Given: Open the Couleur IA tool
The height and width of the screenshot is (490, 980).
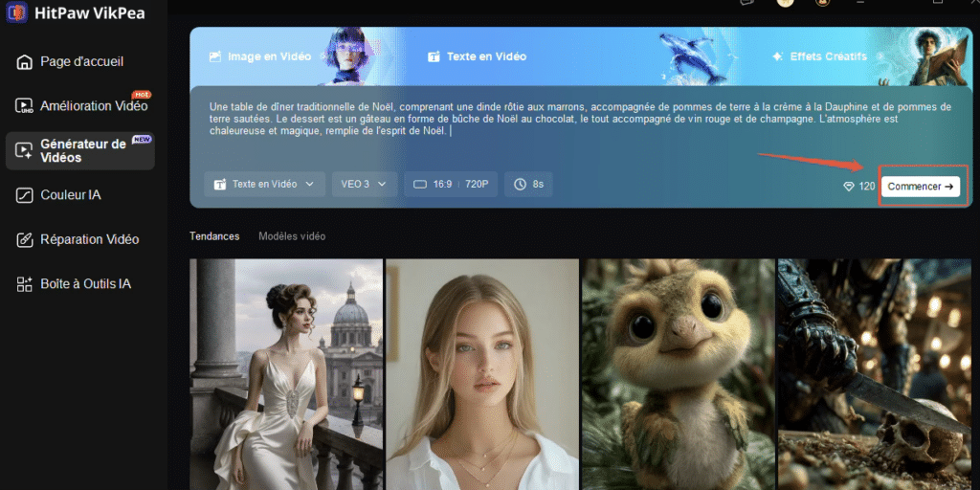Looking at the screenshot, I should tap(69, 195).
